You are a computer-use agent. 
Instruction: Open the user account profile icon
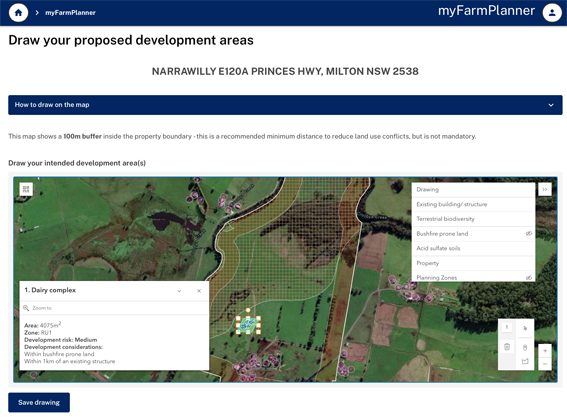point(552,13)
